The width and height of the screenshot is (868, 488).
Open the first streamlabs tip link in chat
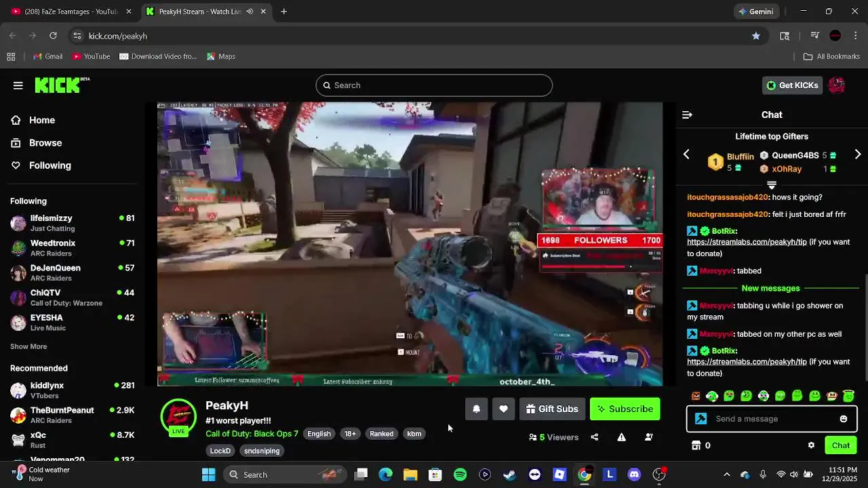point(747,242)
